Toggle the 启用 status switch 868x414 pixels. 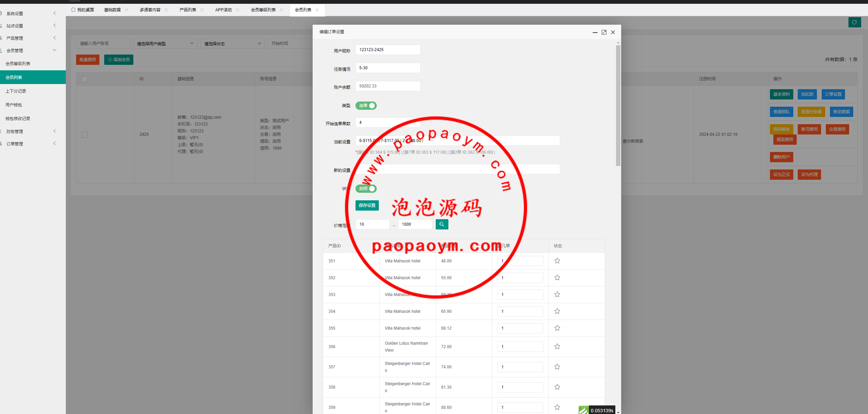[x=366, y=189]
